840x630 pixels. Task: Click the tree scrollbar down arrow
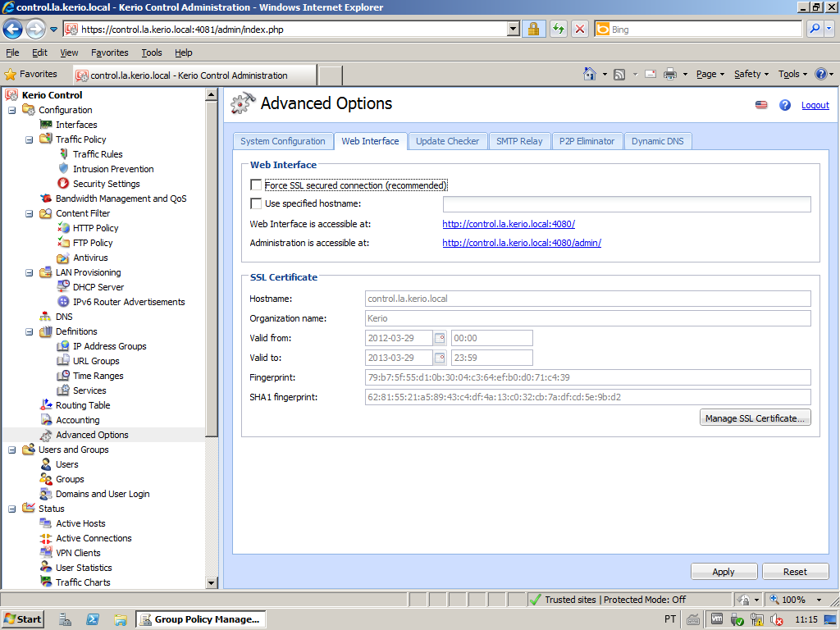click(x=211, y=583)
